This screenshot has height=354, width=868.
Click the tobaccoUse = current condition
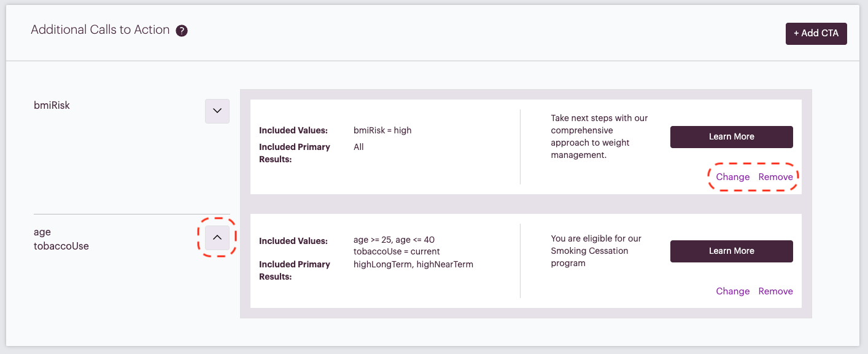(397, 251)
